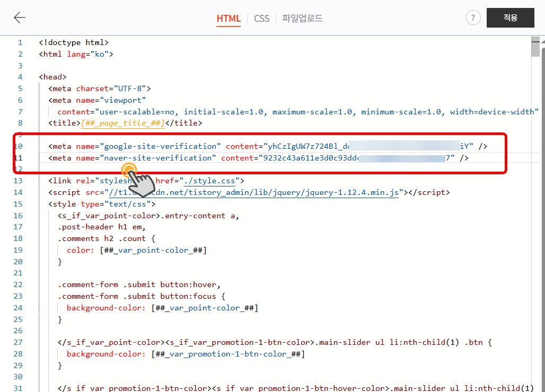Place cursor on the <!doctype html> line

(x=74, y=42)
